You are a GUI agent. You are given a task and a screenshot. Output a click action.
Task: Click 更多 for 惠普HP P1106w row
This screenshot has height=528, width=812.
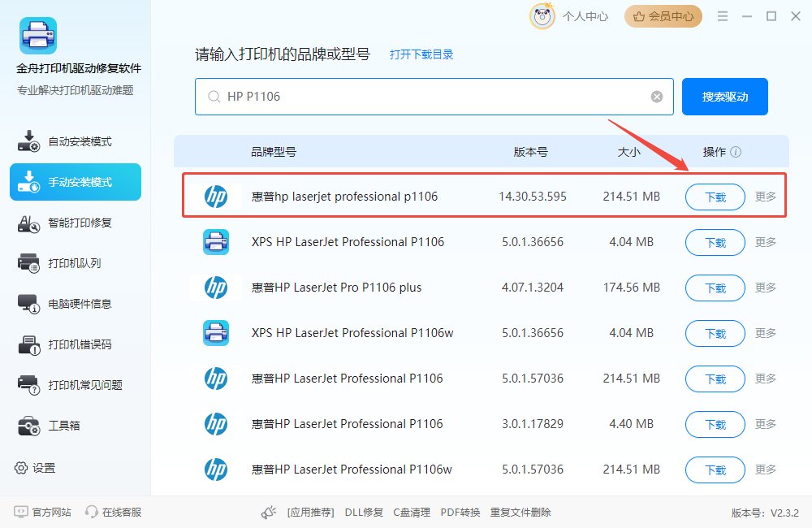tap(766, 470)
